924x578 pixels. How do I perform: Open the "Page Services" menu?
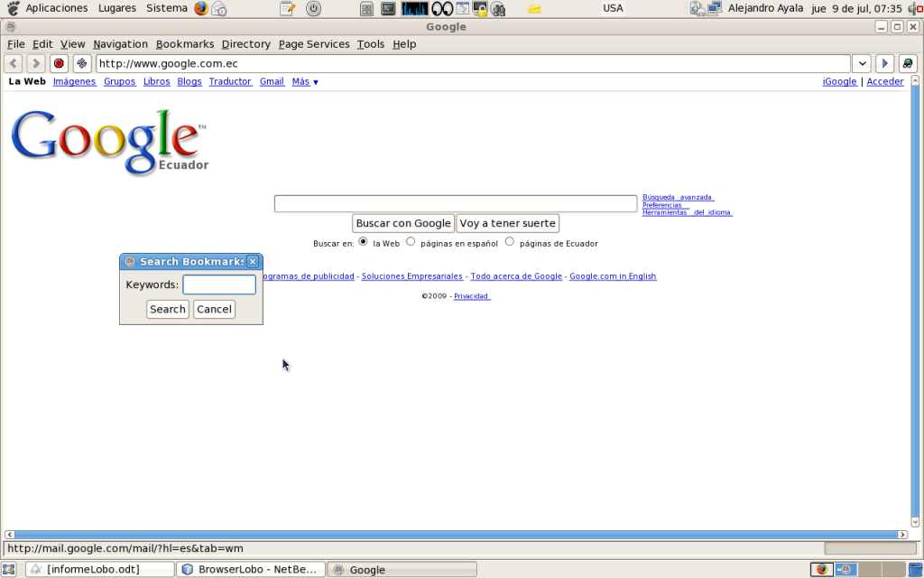[x=313, y=43]
